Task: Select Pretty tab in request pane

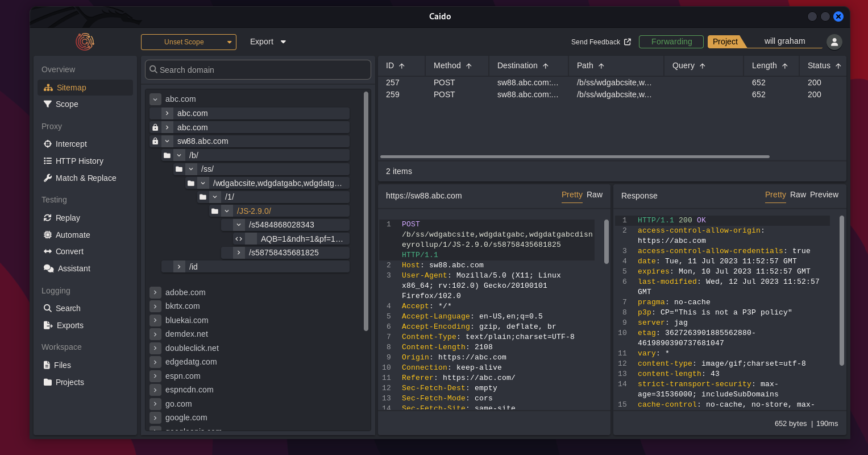Action: click(572, 195)
